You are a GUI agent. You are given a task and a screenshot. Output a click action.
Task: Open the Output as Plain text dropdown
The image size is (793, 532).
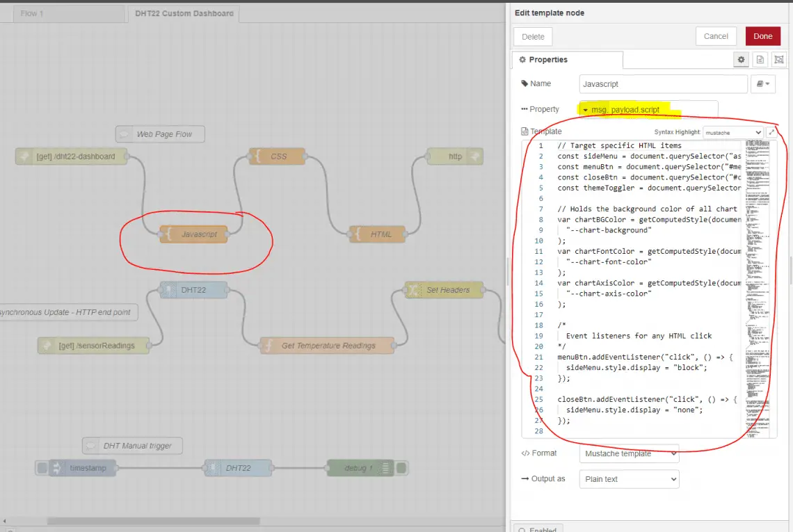pyautogui.click(x=628, y=479)
